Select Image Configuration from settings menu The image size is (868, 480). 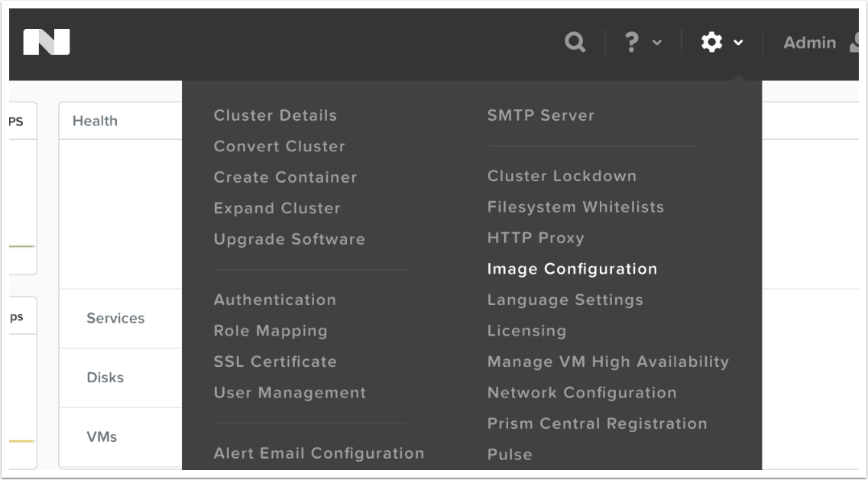pos(572,269)
